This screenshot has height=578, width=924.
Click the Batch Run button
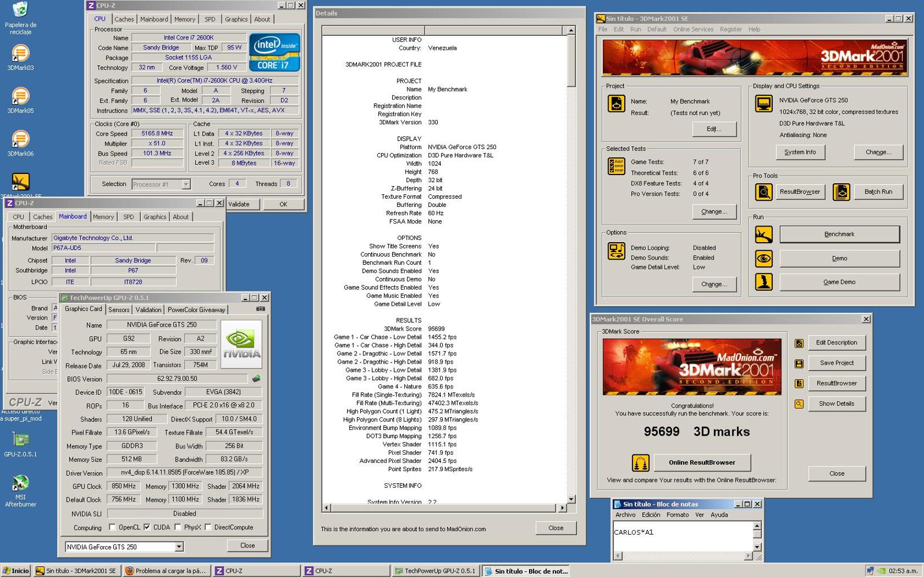click(x=878, y=191)
